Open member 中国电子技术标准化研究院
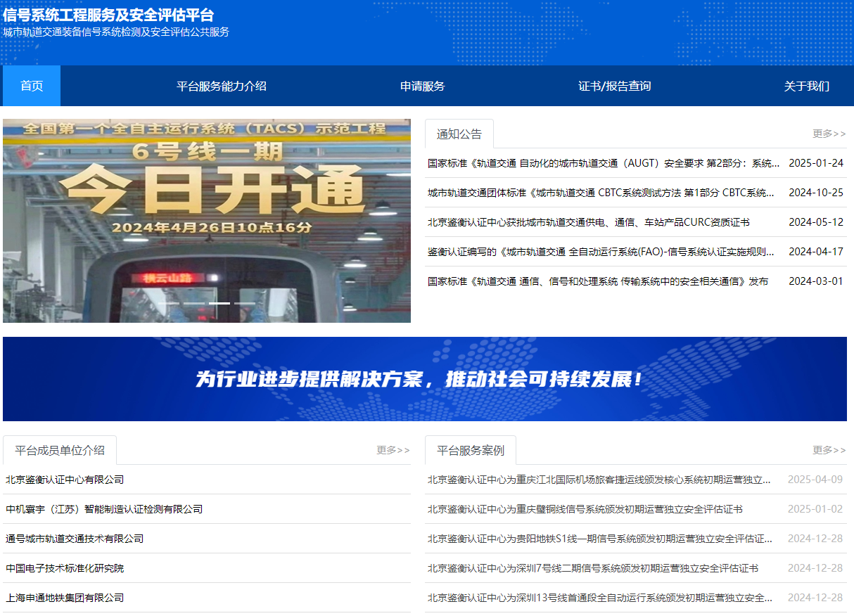 point(65,568)
